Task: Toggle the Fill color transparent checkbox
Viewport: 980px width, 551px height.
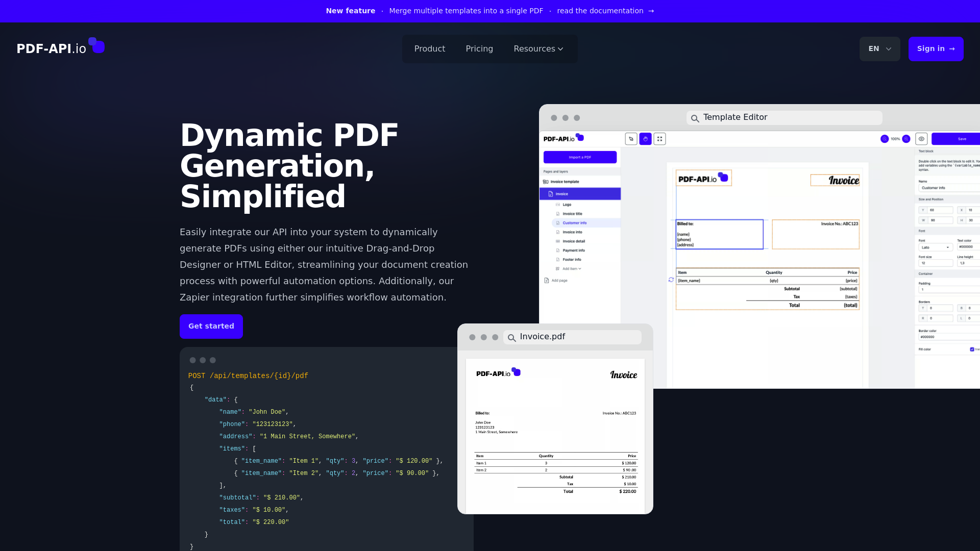Action: pyautogui.click(x=972, y=349)
